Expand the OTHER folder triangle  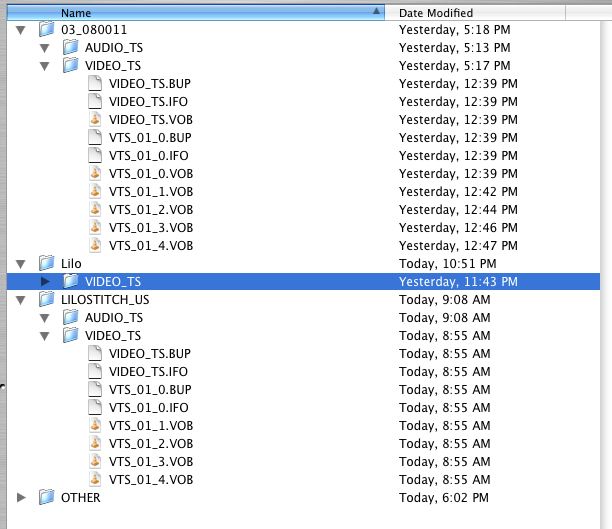[21, 497]
